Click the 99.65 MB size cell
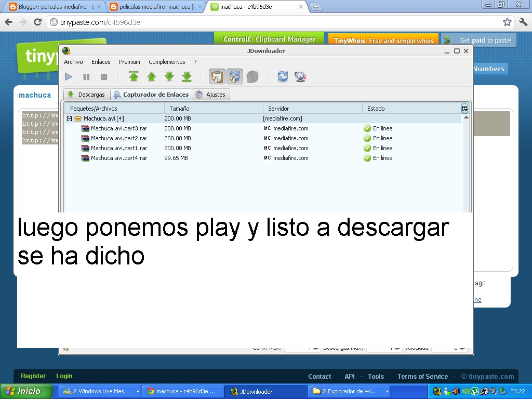The width and height of the screenshot is (532, 399). click(x=176, y=158)
